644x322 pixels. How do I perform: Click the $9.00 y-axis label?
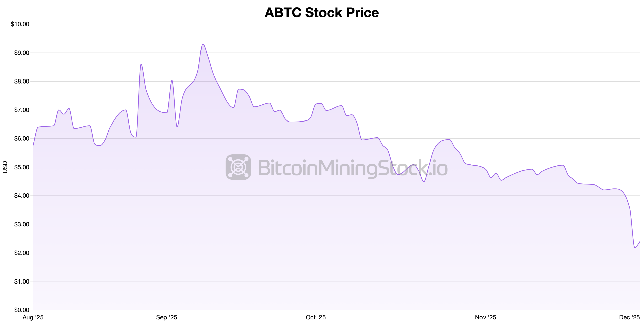[22, 53]
